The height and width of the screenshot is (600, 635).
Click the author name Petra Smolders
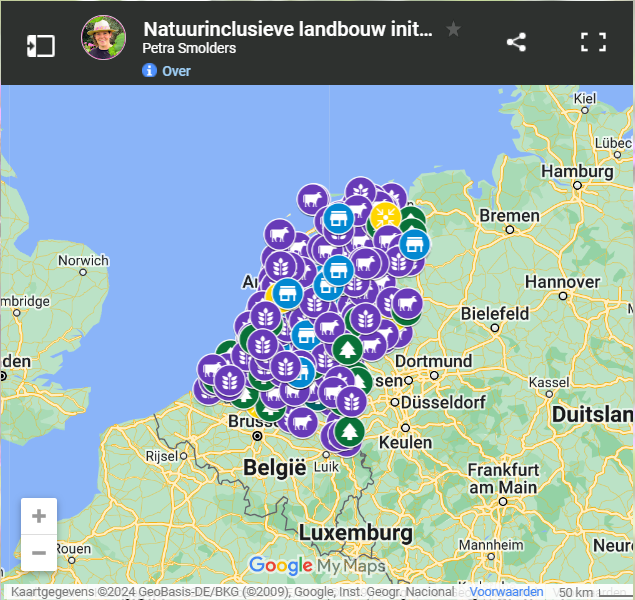[189, 48]
